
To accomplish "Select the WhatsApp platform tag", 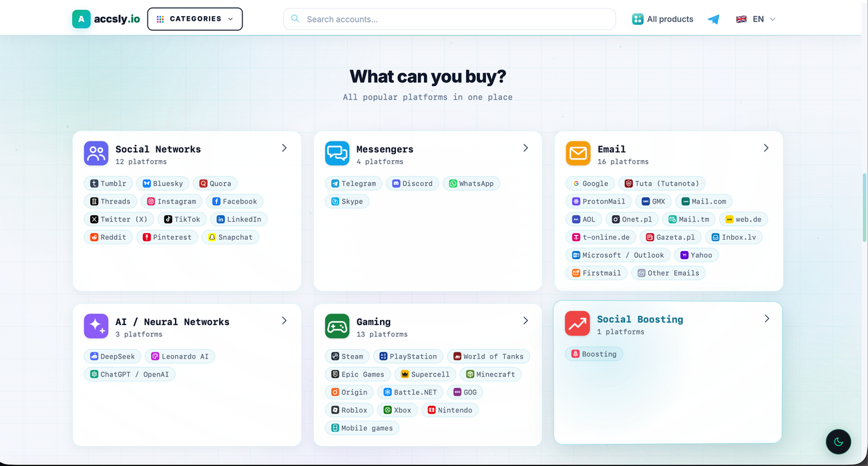I will [x=471, y=184].
